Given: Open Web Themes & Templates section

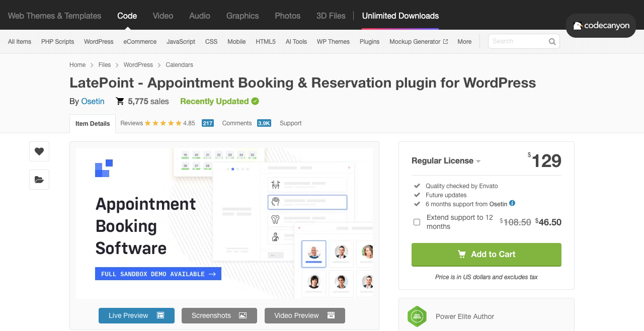Looking at the screenshot, I should 54,16.
